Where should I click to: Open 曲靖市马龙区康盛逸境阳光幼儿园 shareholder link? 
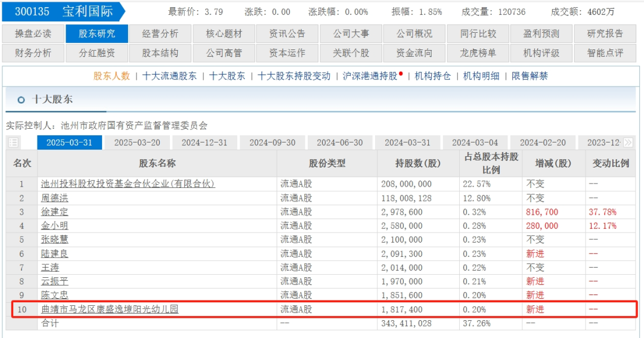coord(110,309)
